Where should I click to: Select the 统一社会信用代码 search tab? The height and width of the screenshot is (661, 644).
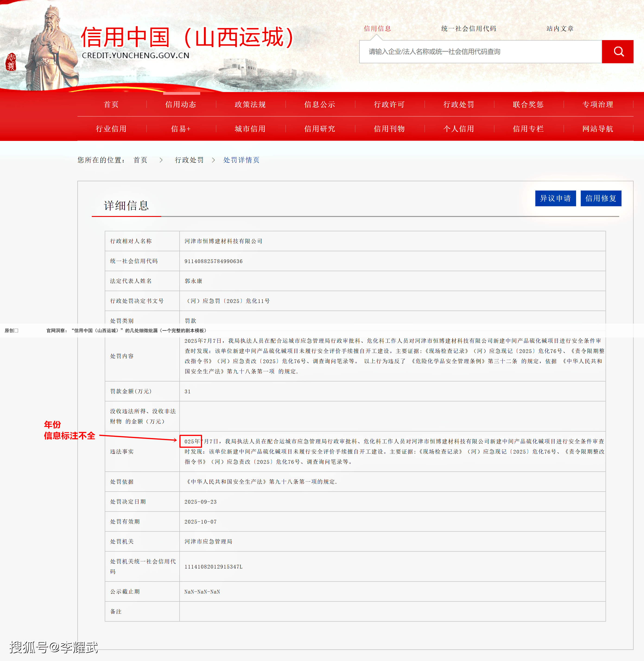click(468, 29)
